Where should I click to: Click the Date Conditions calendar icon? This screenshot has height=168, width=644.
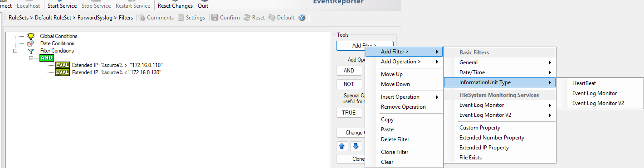tap(31, 43)
